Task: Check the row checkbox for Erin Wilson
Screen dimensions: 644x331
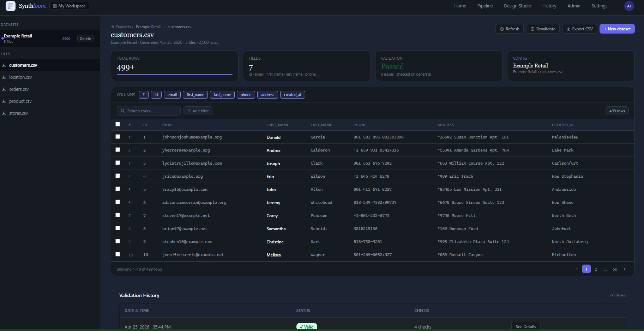Action: (x=118, y=176)
